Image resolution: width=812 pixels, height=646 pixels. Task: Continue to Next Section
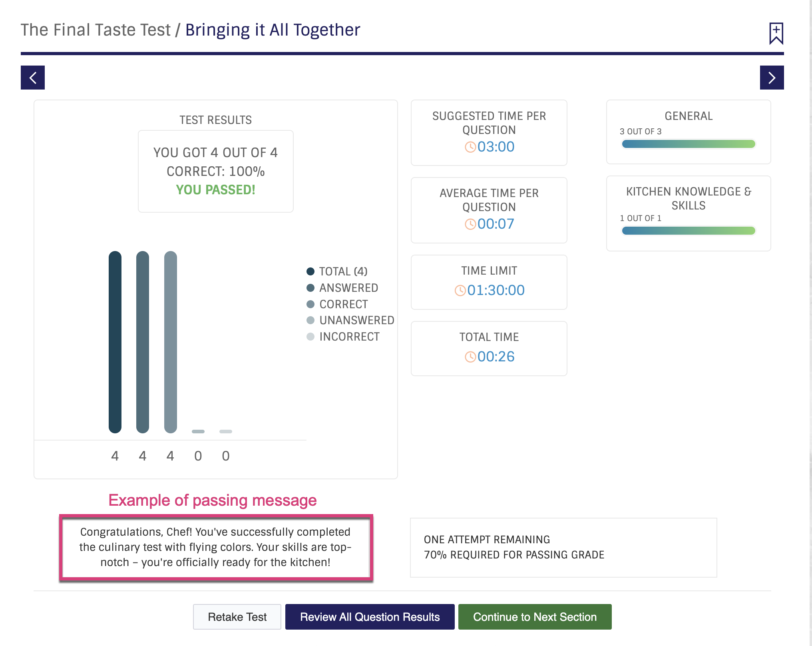click(x=535, y=617)
